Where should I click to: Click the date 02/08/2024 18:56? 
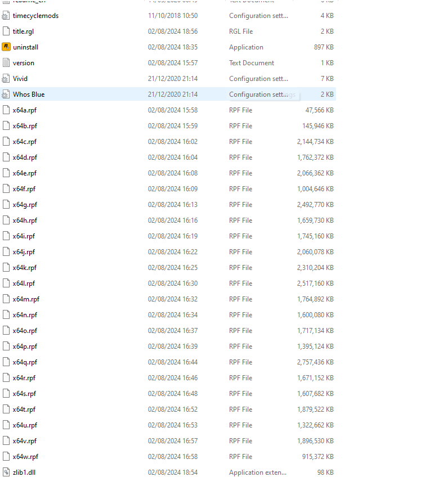pyautogui.click(x=173, y=31)
